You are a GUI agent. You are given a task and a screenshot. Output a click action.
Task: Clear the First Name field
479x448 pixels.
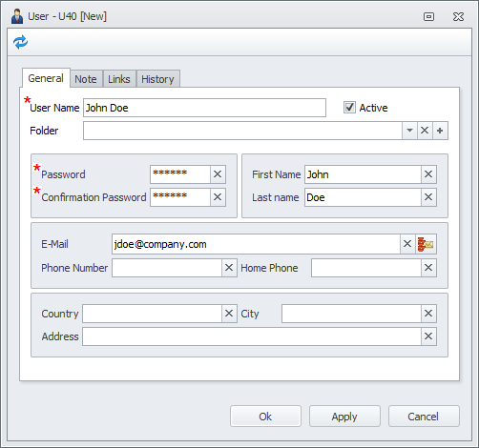(428, 174)
